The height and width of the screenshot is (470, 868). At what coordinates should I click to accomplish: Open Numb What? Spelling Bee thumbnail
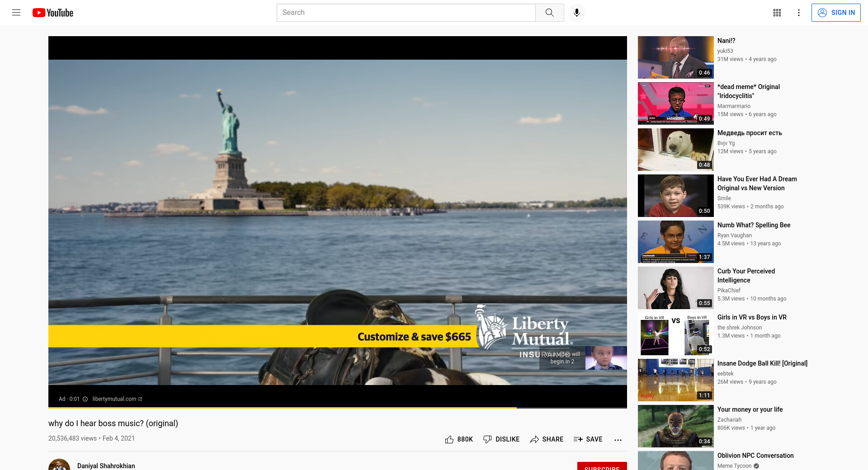click(675, 242)
